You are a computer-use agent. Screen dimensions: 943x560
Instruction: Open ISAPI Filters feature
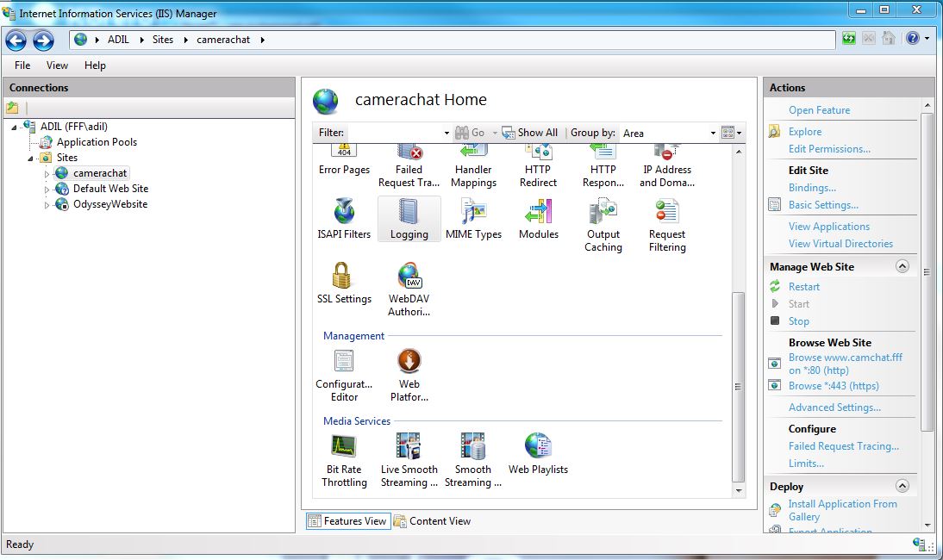(344, 220)
